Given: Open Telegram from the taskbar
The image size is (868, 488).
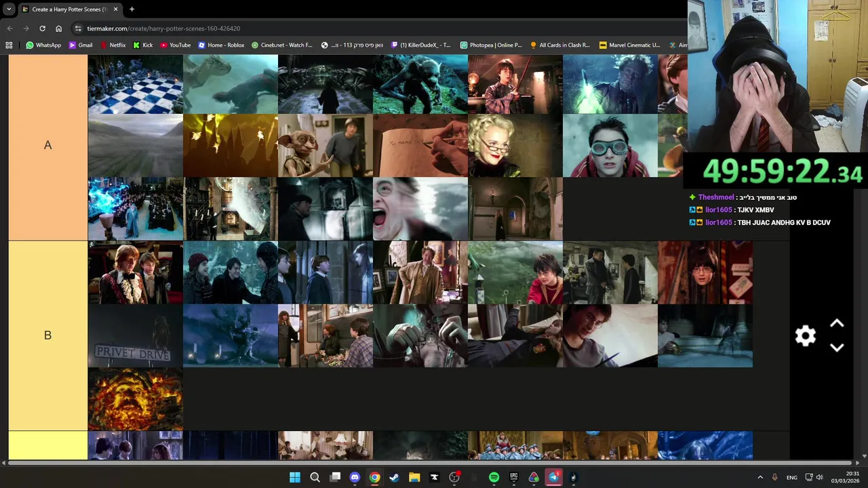Looking at the screenshot, I should tap(554, 477).
